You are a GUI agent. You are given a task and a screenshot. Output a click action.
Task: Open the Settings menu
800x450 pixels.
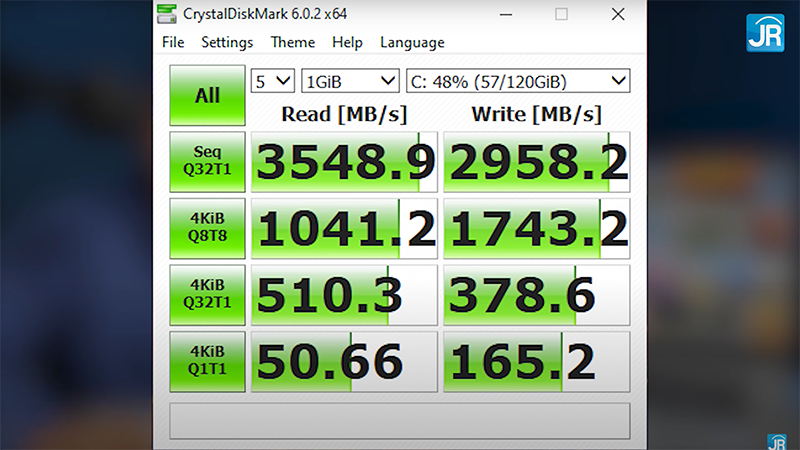coord(227,42)
